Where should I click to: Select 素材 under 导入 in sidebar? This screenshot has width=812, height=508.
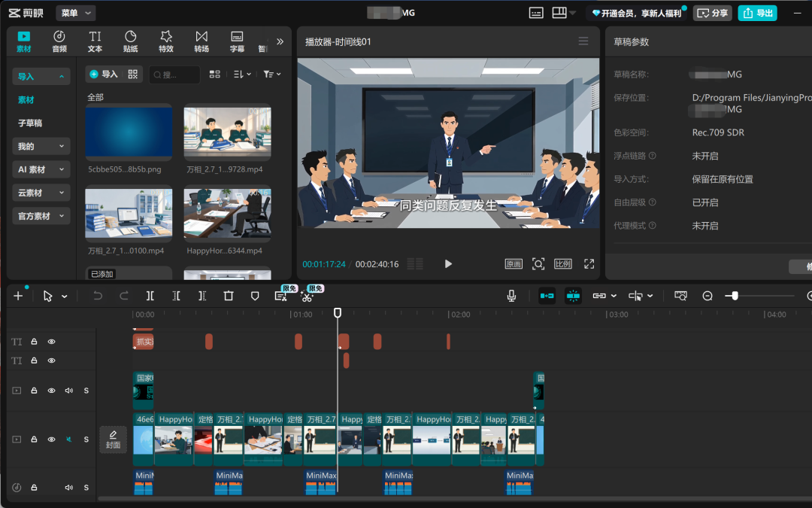(x=26, y=100)
